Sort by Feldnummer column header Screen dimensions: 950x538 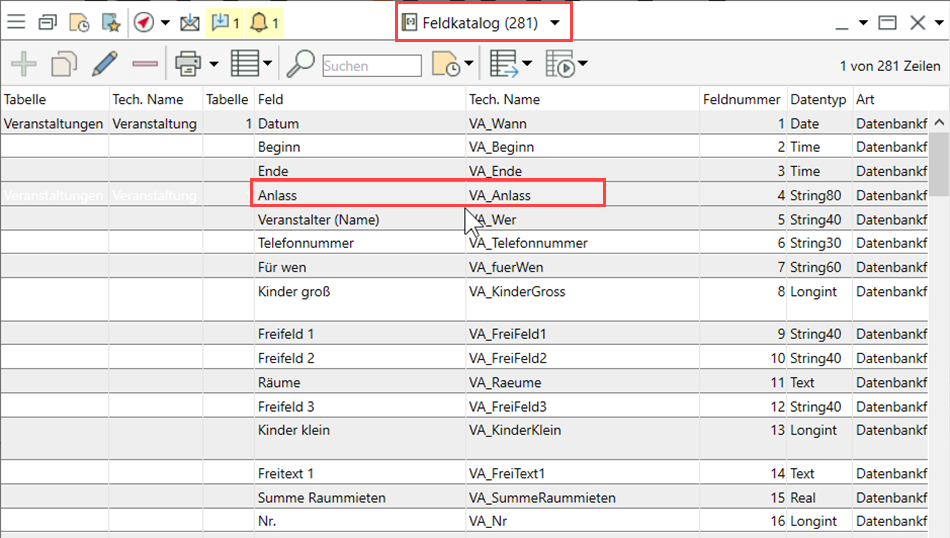[x=741, y=100]
